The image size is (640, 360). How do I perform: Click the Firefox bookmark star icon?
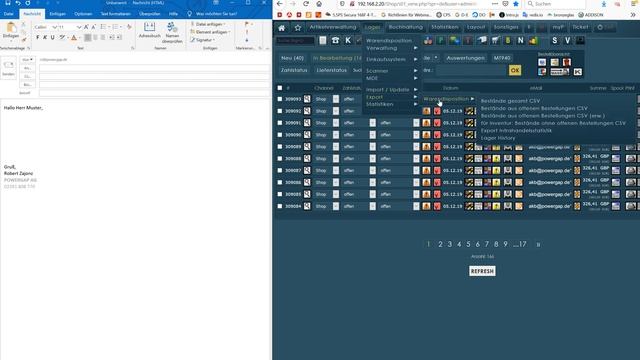coord(516,4)
